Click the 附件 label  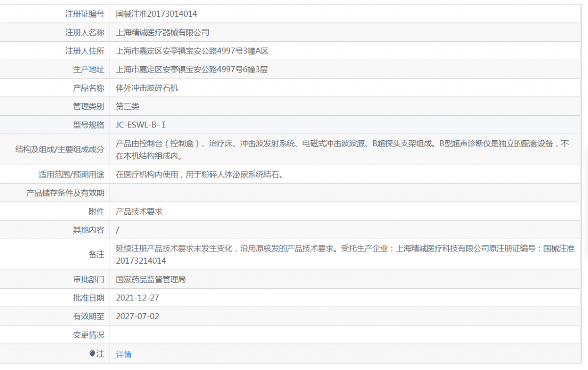[x=97, y=212]
